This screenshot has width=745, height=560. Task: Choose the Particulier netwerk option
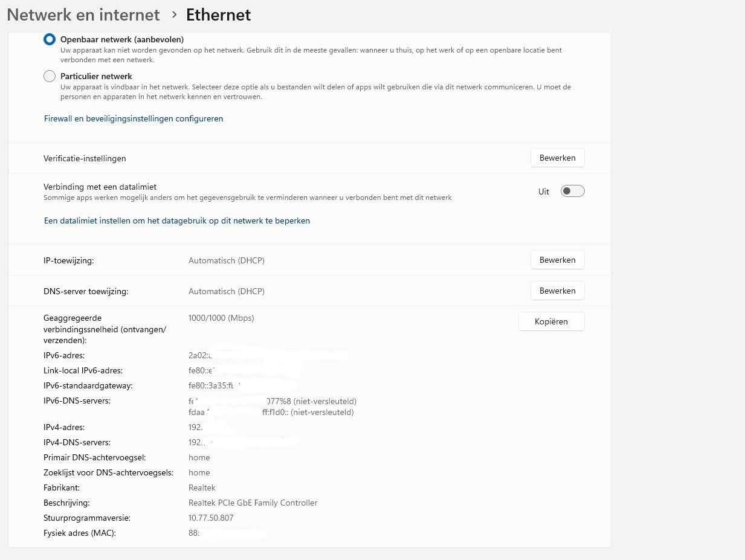50,77
